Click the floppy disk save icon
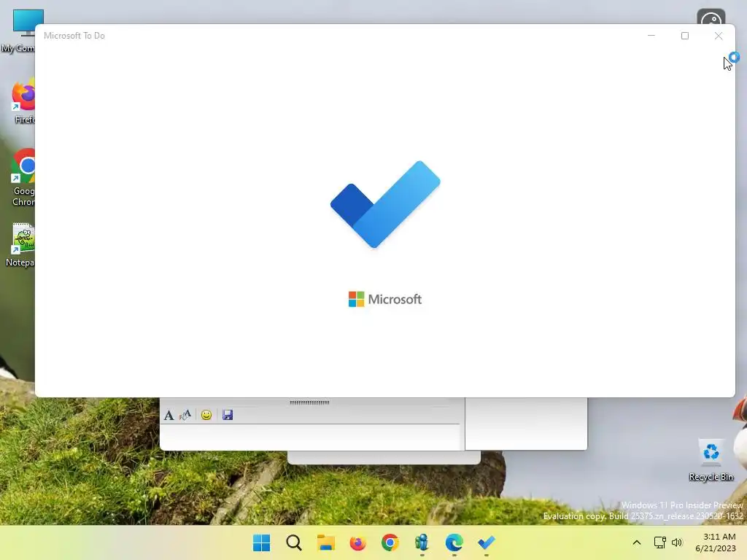747x560 pixels. coord(228,415)
